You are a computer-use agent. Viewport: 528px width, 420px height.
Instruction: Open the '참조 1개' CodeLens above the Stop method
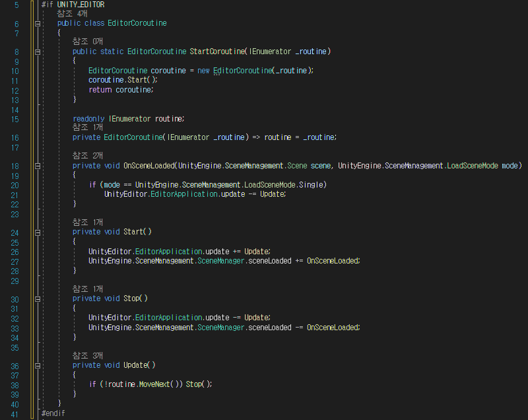pos(88,289)
